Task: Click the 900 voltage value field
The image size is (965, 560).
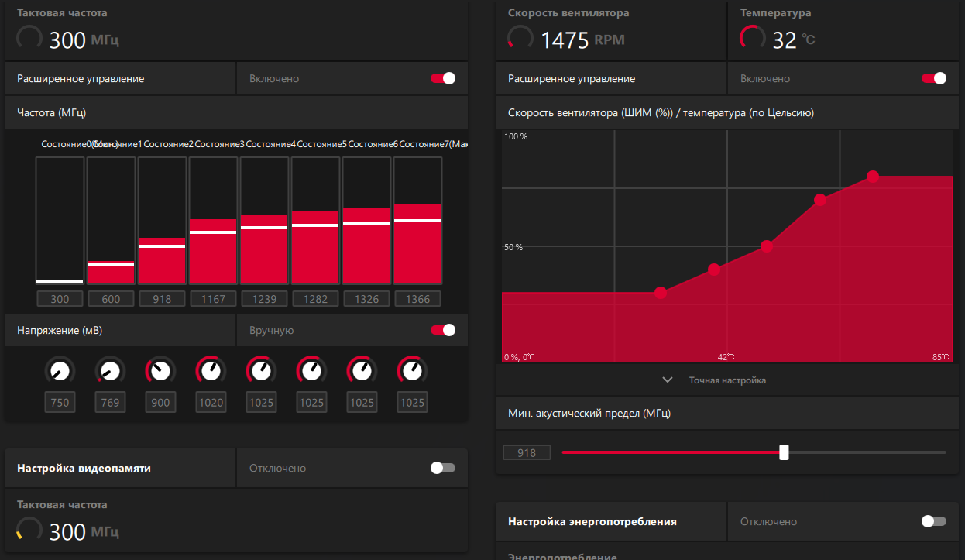Action: coord(160,402)
